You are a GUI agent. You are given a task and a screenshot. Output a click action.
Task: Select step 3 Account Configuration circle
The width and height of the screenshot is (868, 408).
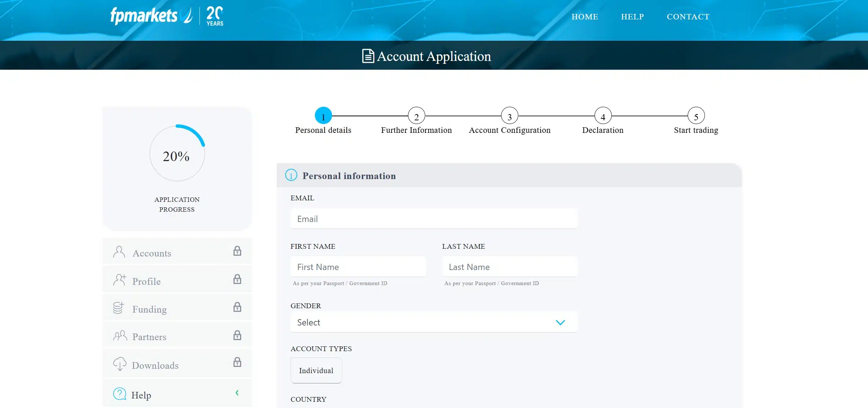click(x=510, y=116)
